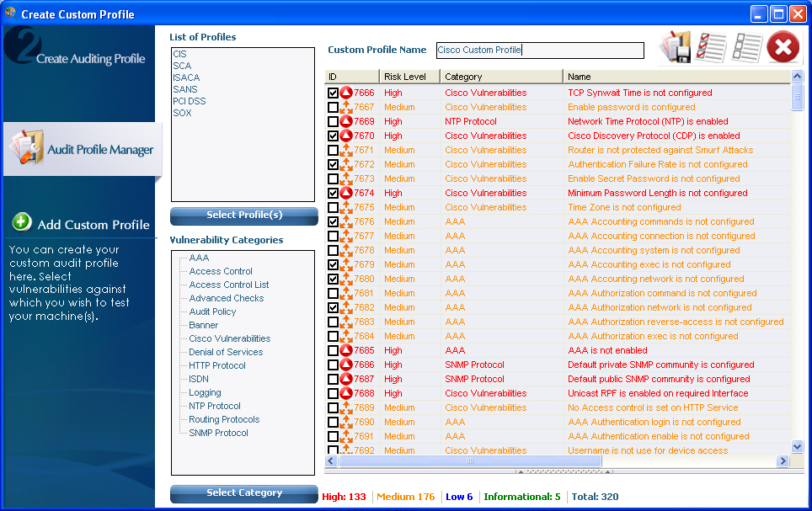The height and width of the screenshot is (511, 812).
Task: Click the vertical scrollbar thumb in the table
Action: point(797,98)
